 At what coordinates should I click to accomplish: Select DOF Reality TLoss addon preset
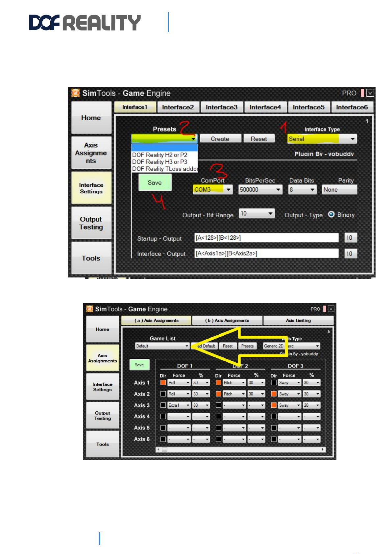pyautogui.click(x=164, y=169)
